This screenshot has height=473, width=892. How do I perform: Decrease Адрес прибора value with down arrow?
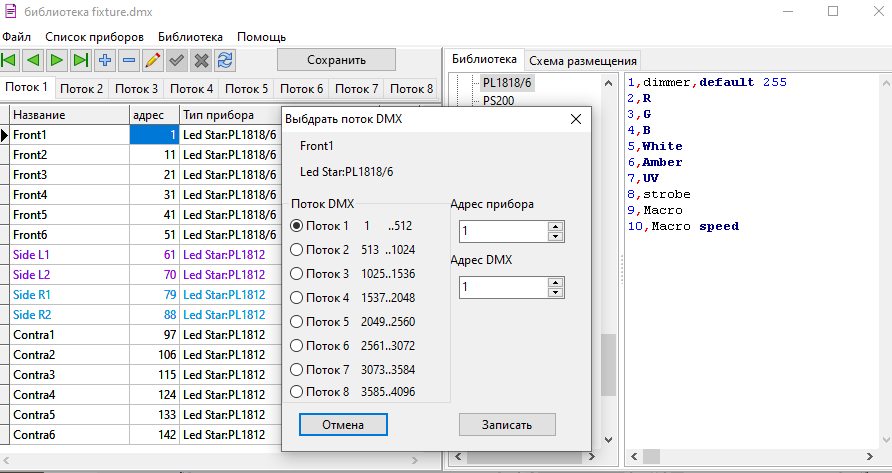555,236
